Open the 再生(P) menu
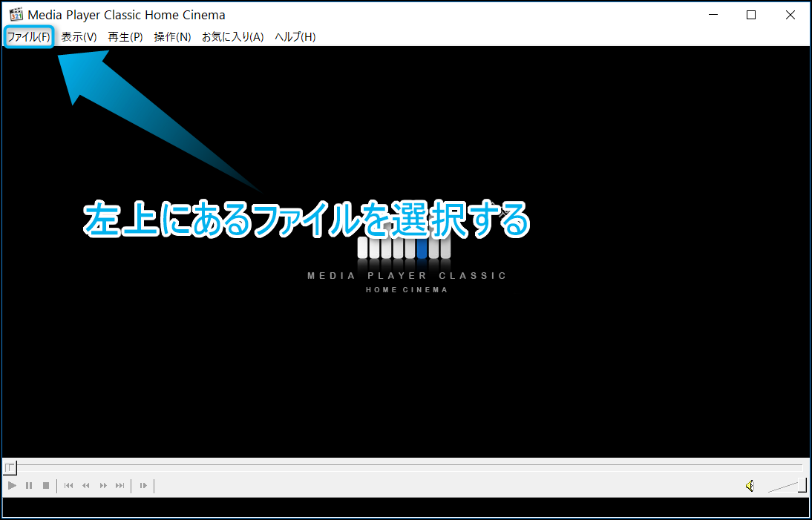The width and height of the screenshot is (812, 520). [125, 37]
